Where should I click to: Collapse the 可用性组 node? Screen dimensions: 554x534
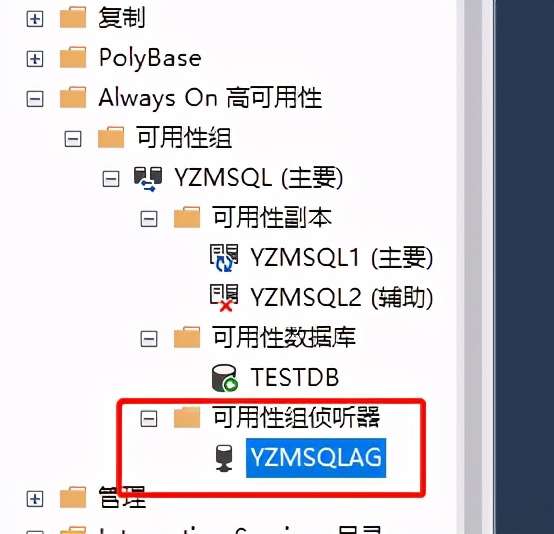pyautogui.click(x=73, y=139)
